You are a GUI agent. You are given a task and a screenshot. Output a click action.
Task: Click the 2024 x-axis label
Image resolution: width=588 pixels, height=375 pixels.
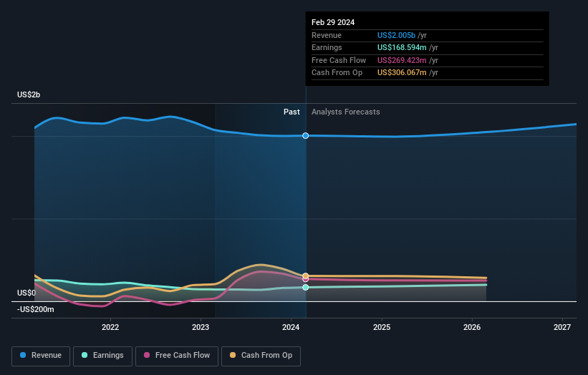point(291,328)
